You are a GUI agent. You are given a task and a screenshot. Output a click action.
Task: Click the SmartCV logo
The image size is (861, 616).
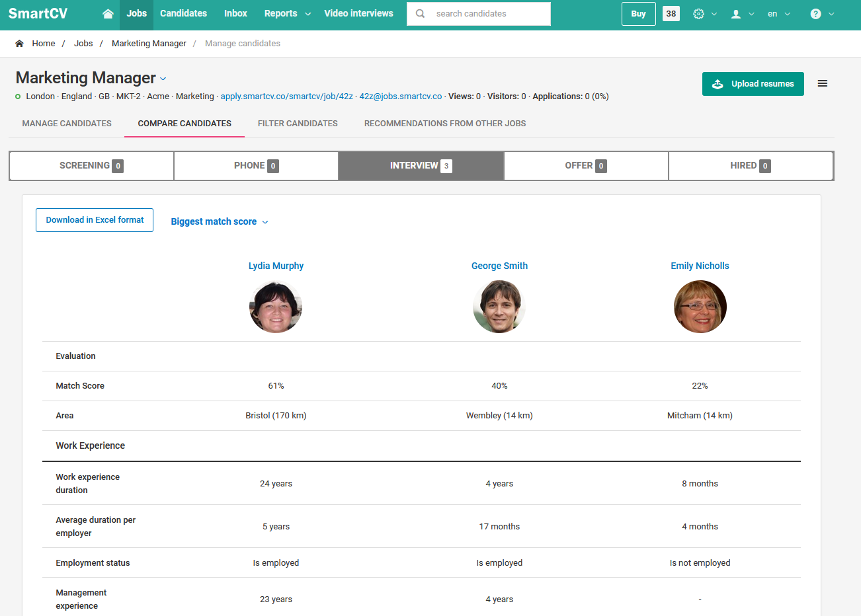click(38, 14)
